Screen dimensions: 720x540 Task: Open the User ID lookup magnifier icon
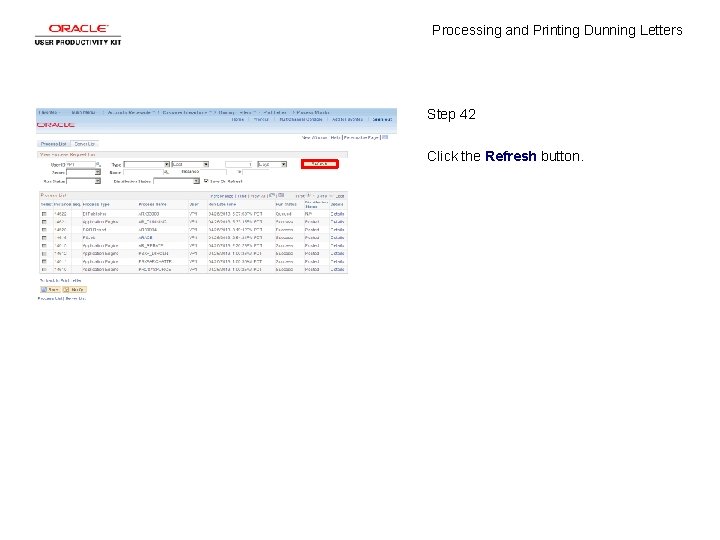coord(98,164)
